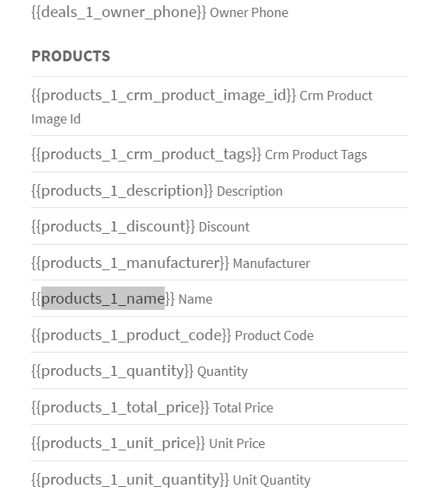Click the deals_1_owner_phone variable text
This screenshot has width=432, height=504.
pyautogui.click(x=119, y=12)
